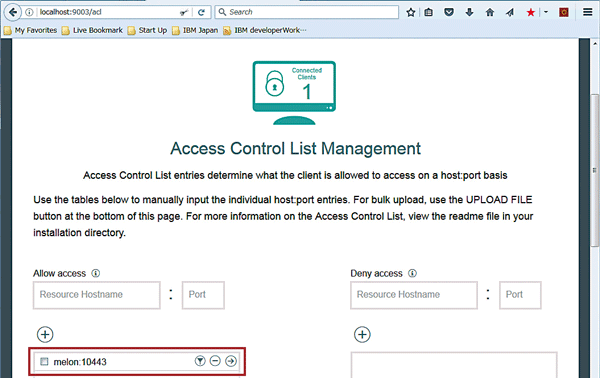Open the IBM developerWorks feed bookmark

coord(265,30)
